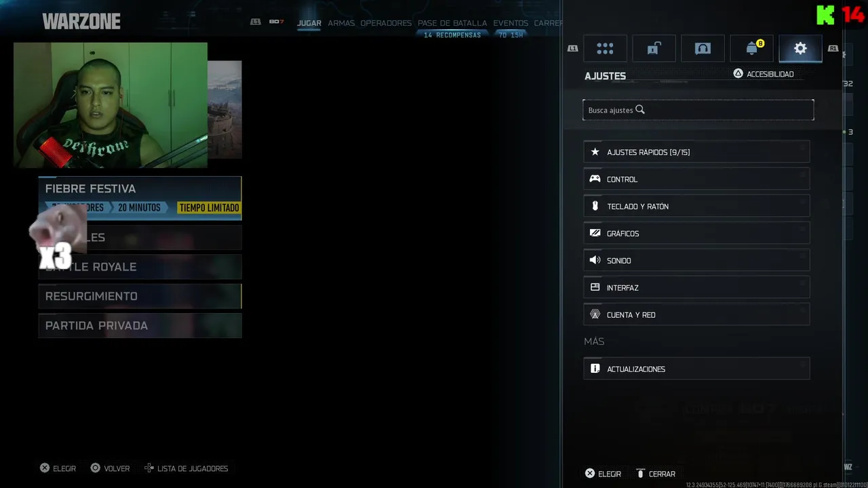Click the 14 Recompensas label
The image size is (868, 488).
(452, 35)
